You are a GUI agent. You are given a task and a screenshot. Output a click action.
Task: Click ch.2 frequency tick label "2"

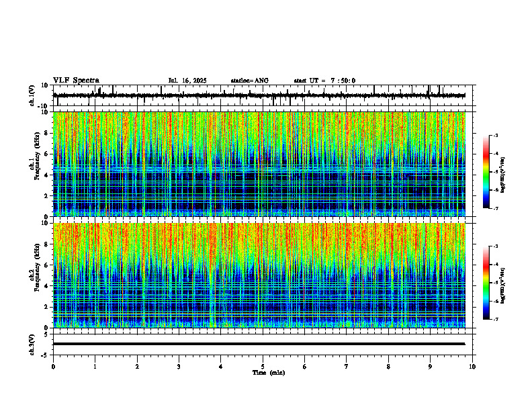[46, 307]
